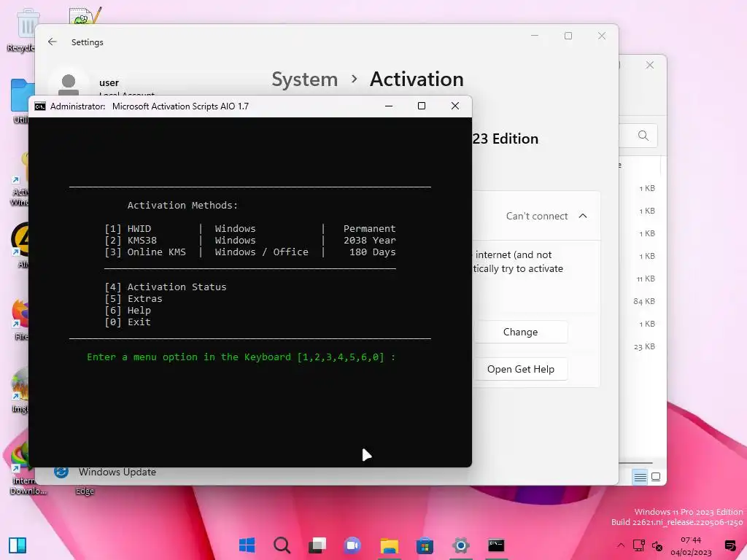747x560 pixels.
Task: Click the [5] Extras line
Action: pos(133,298)
